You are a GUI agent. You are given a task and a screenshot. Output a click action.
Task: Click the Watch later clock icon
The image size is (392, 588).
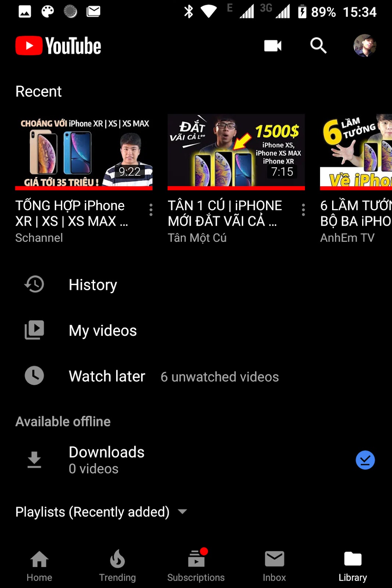34,376
